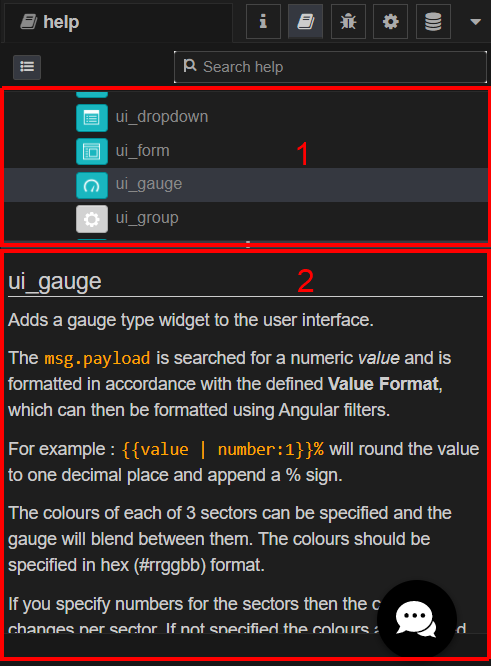Toggle the help topics list button
Viewport: 491px width, 666px height.
[x=27, y=67]
